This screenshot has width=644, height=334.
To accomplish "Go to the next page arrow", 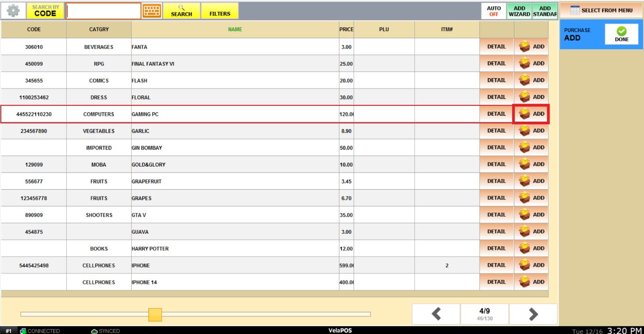I will (533, 314).
